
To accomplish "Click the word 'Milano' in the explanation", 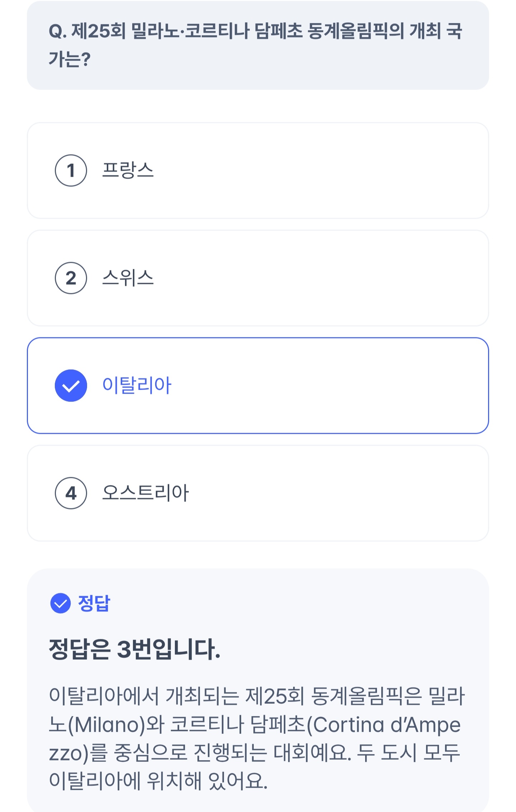I will click(106, 725).
